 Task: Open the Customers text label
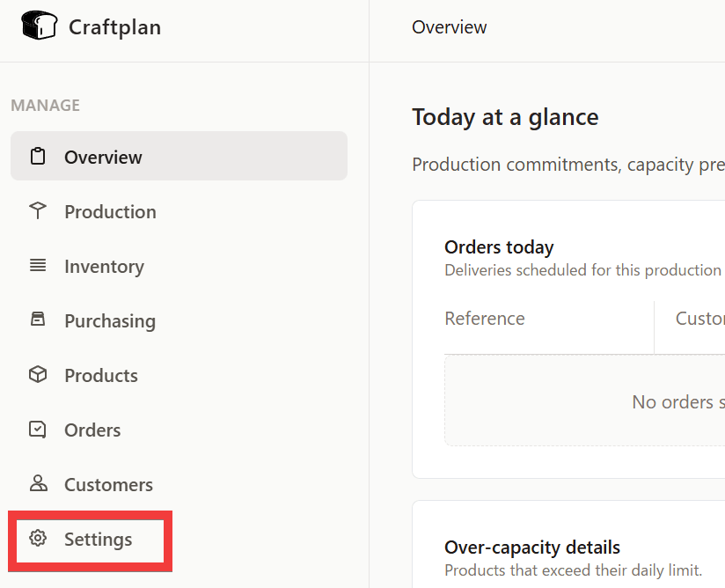coord(108,485)
